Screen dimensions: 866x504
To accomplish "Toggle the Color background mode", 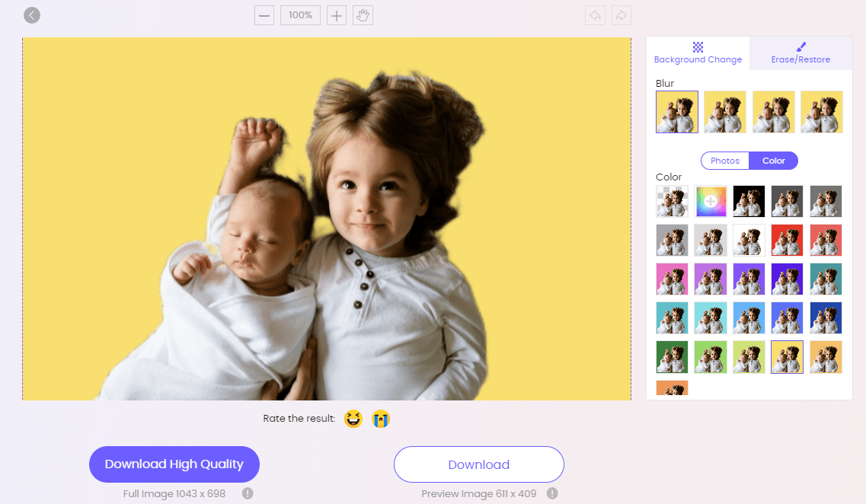I will (774, 160).
